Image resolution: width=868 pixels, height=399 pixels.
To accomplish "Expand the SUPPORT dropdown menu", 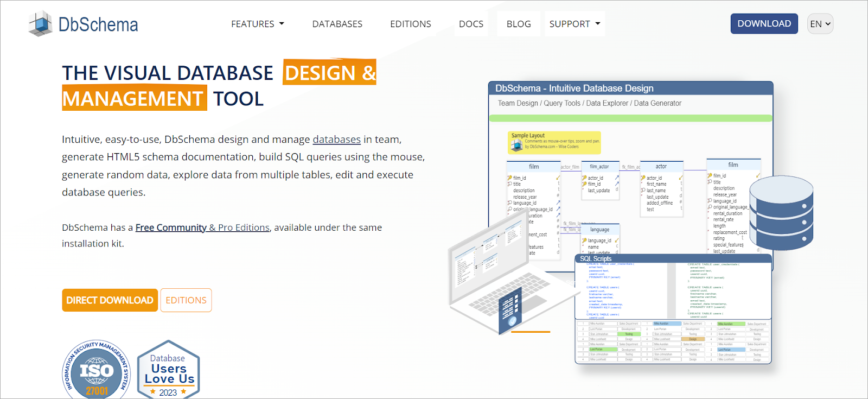I will pyautogui.click(x=575, y=24).
